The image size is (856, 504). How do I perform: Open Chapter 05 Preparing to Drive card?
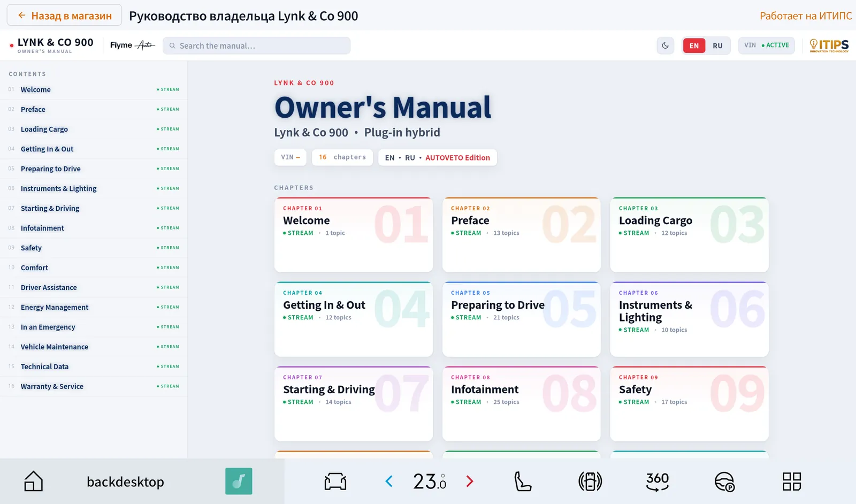point(522,319)
